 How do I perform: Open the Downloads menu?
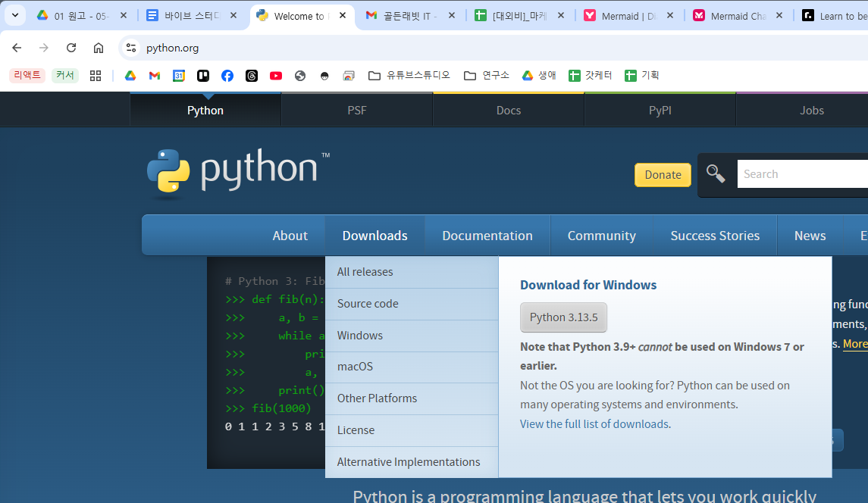[x=374, y=236]
